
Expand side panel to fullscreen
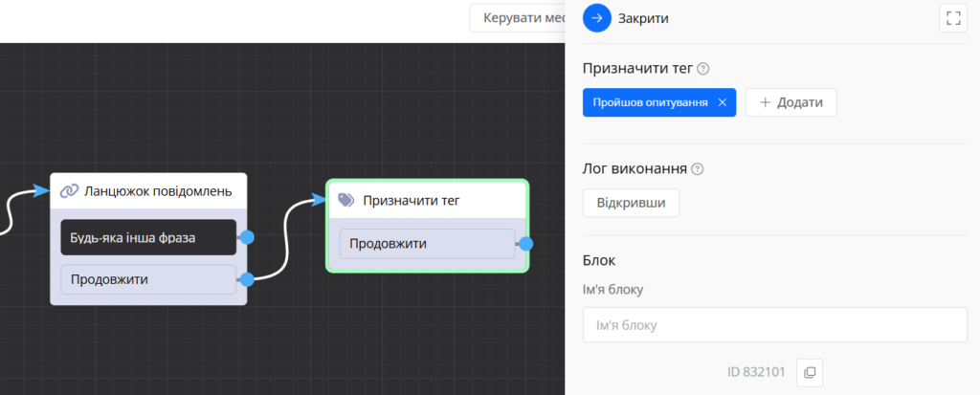click(952, 18)
